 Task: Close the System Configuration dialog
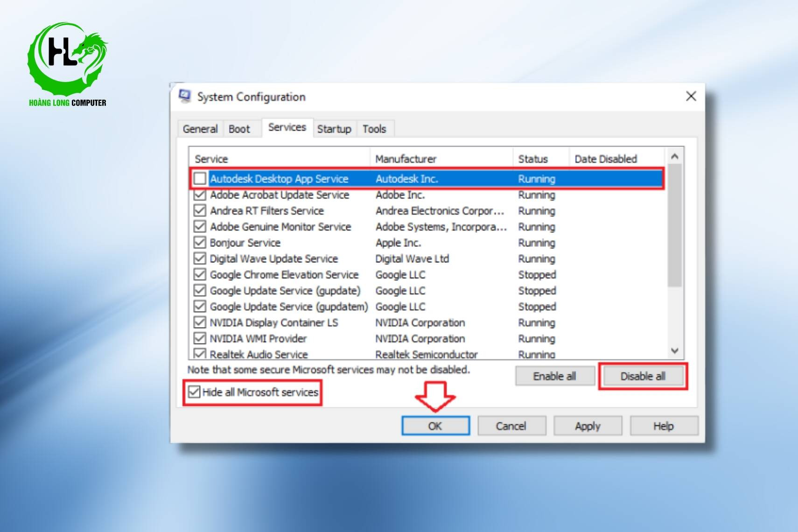pyautogui.click(x=691, y=96)
